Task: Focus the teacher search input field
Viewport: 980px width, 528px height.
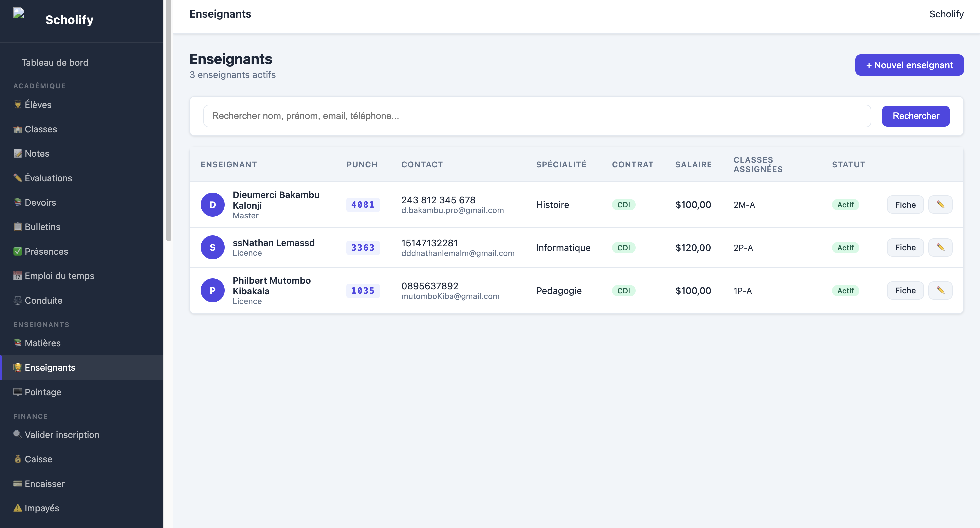Action: pos(537,116)
